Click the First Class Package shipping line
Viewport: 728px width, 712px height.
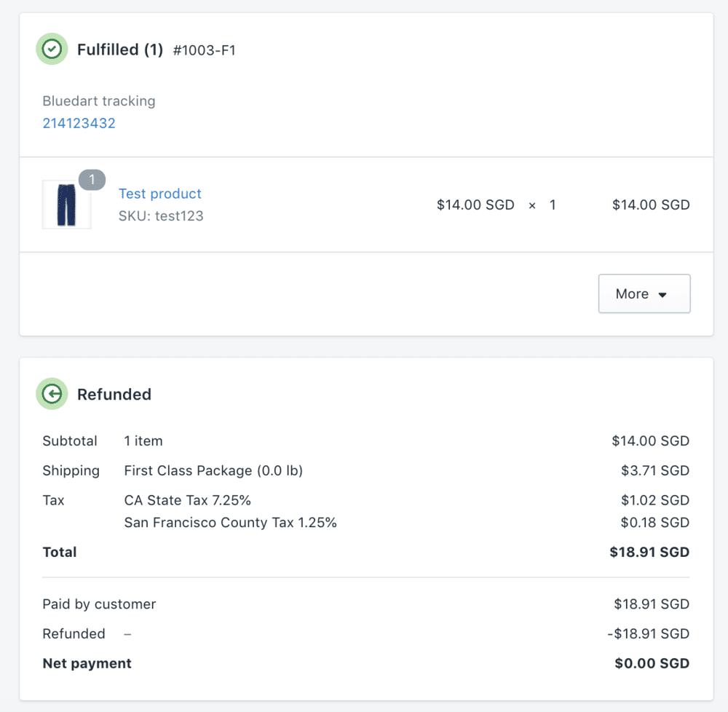(x=213, y=470)
